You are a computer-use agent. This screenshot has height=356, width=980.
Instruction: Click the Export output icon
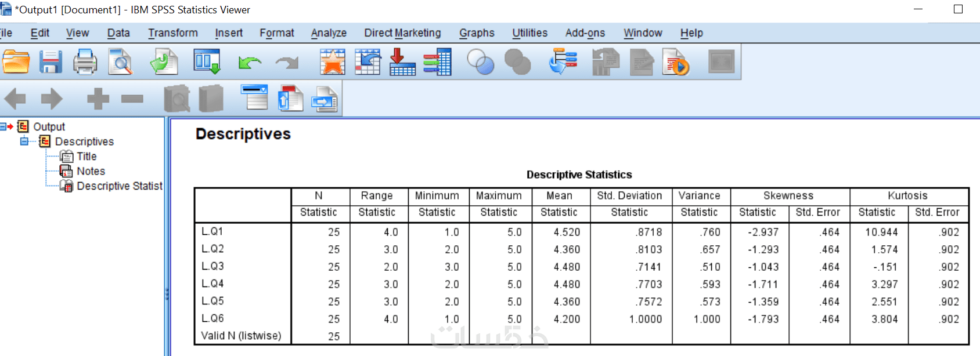(164, 62)
